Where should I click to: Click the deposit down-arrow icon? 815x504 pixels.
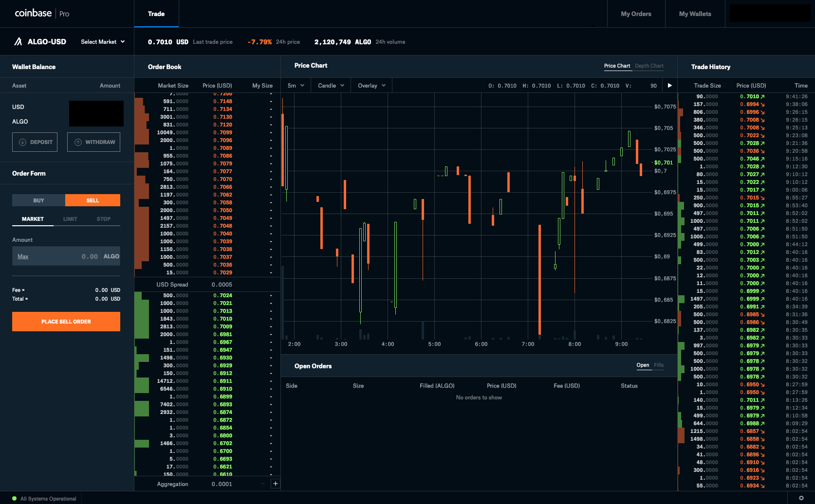pos(22,142)
